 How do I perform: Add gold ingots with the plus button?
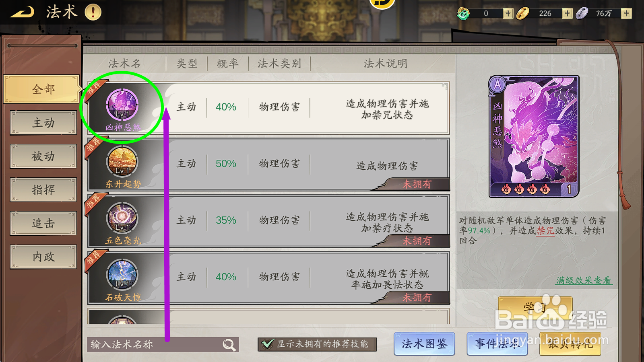click(567, 14)
